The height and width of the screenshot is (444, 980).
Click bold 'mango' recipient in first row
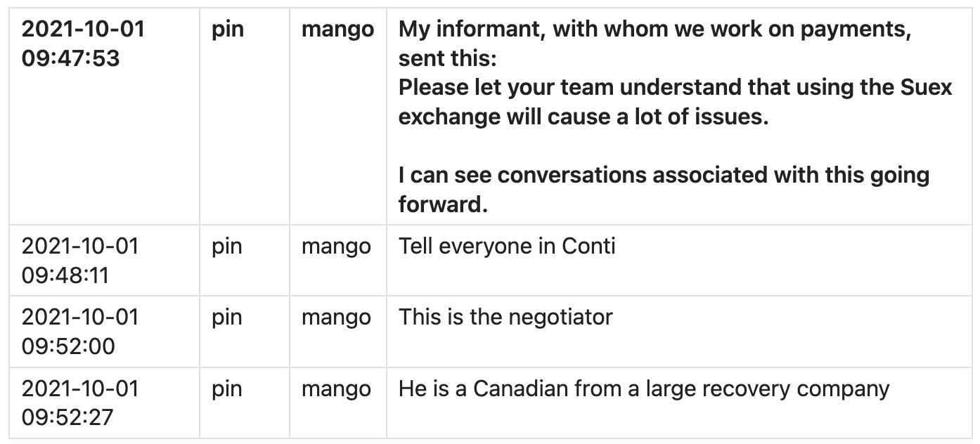pos(337,30)
